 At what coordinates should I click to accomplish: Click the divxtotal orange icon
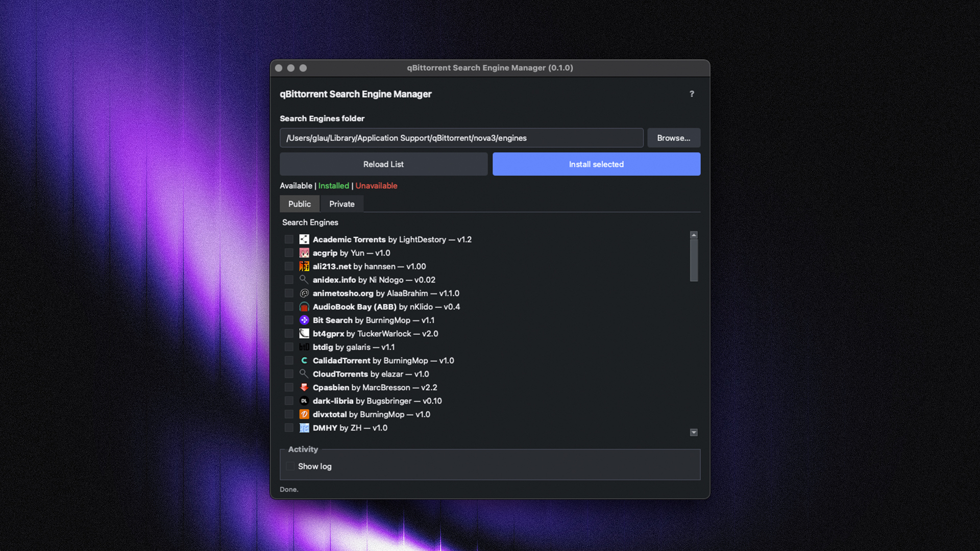click(304, 414)
